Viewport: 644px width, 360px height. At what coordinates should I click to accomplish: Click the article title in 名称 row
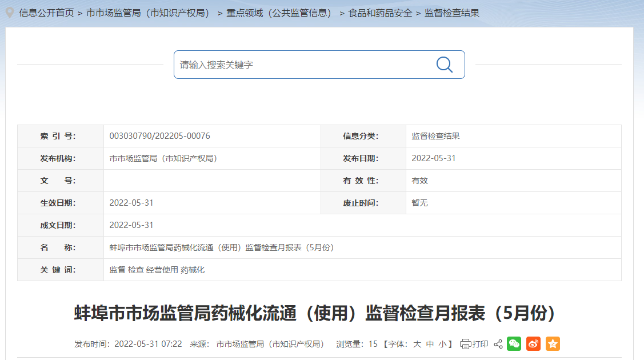[222, 247]
